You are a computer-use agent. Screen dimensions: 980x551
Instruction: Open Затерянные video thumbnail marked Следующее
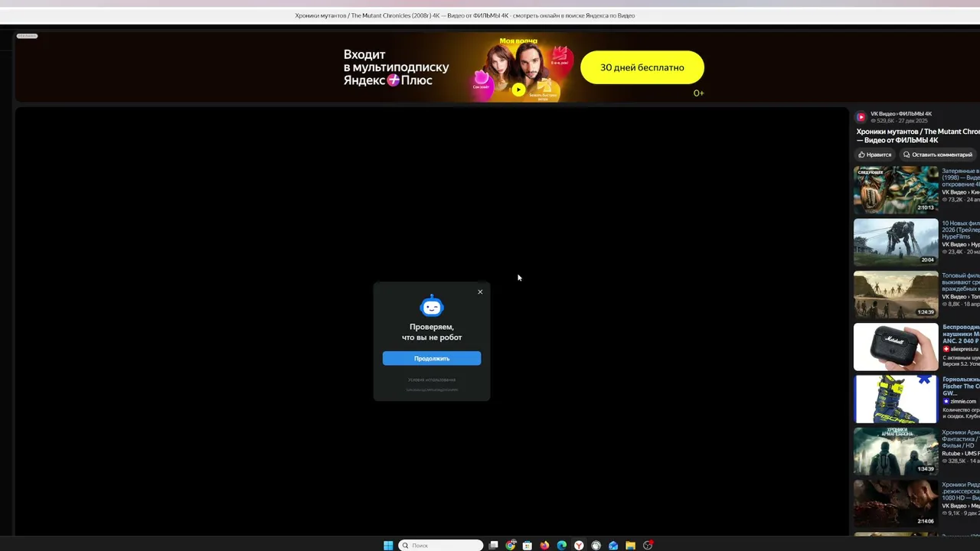click(x=896, y=190)
